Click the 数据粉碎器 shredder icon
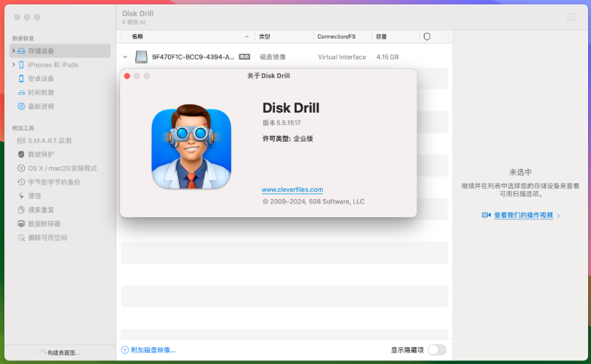Image resolution: width=591 pixels, height=364 pixels. [21, 224]
